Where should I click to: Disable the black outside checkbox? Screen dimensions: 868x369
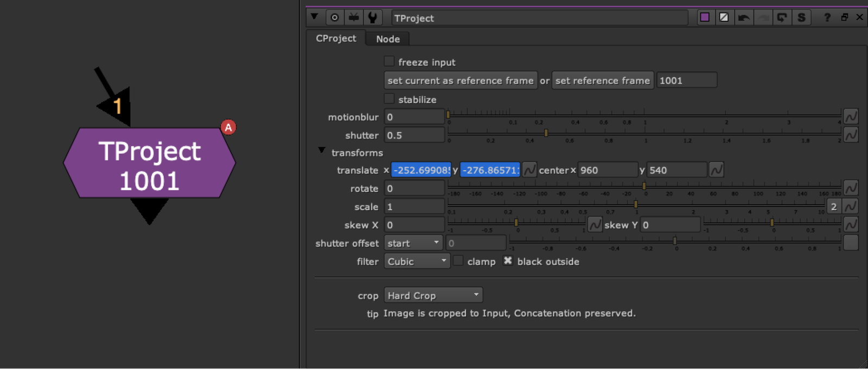coord(508,260)
